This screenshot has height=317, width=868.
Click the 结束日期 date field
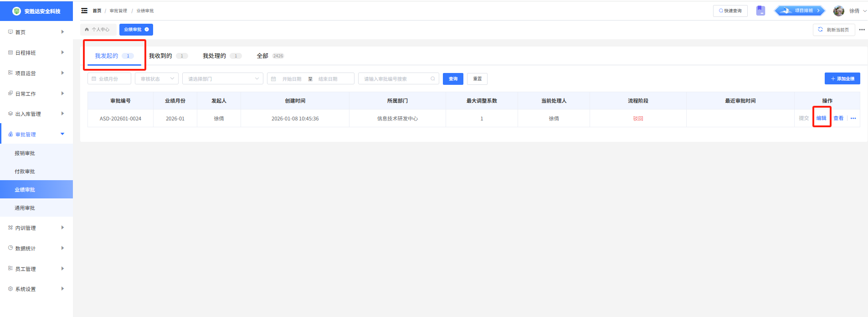328,79
